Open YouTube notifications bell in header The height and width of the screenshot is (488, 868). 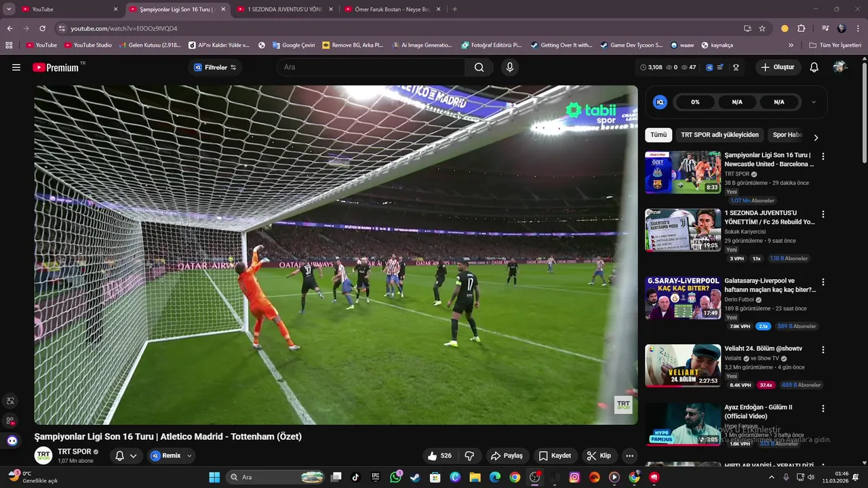coord(814,67)
